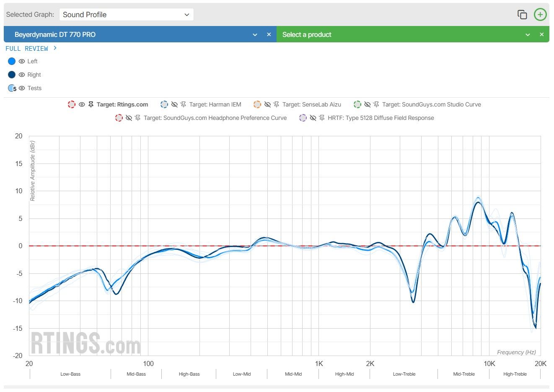Hide the Target: Rtings.com curve via eye icon
This screenshot has width=554, height=392.
click(x=82, y=104)
